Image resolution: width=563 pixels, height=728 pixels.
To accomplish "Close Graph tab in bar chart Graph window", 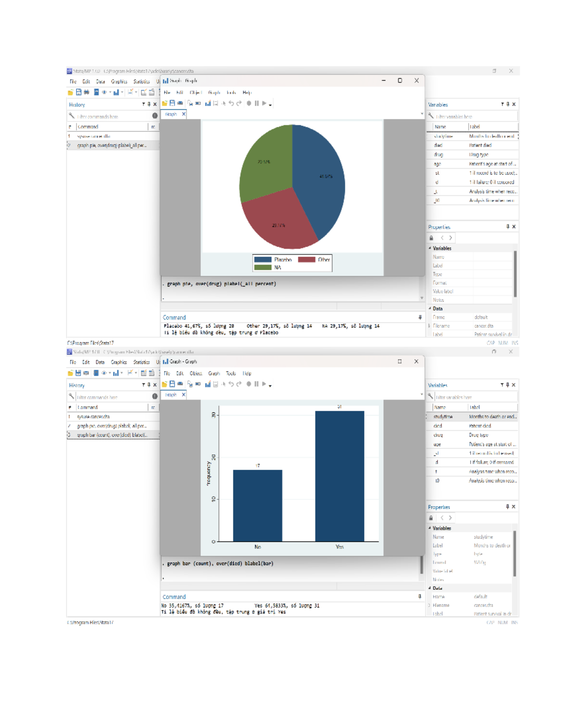I will pyautogui.click(x=183, y=395).
